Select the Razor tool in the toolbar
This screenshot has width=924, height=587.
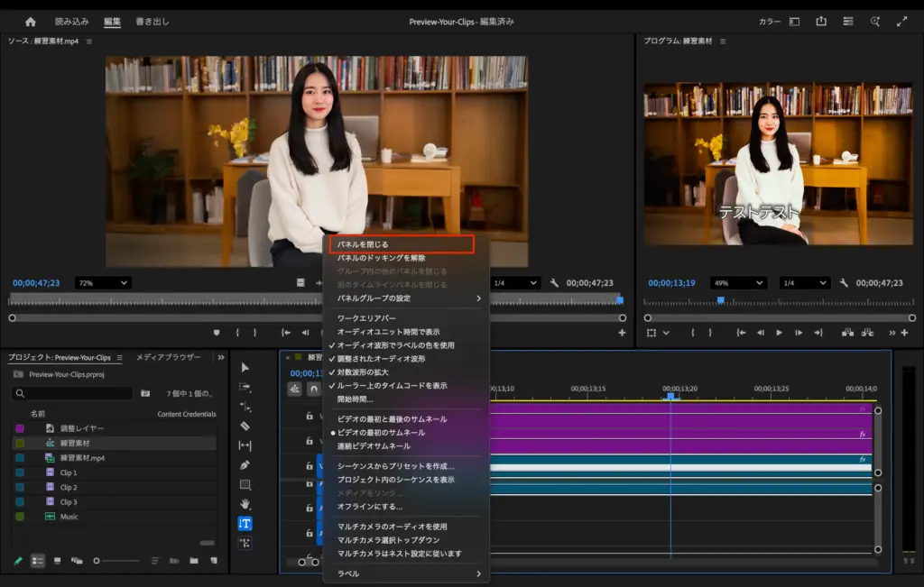[x=245, y=426]
